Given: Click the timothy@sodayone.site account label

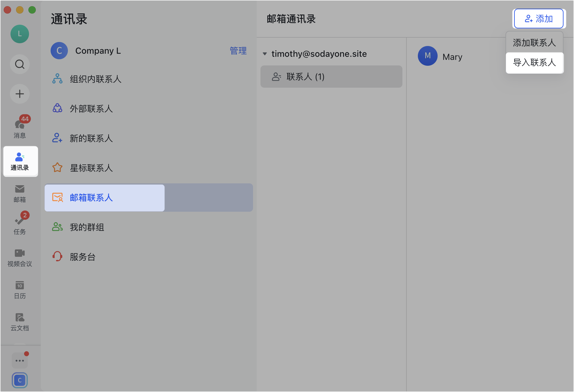Looking at the screenshot, I should pyautogui.click(x=319, y=54).
